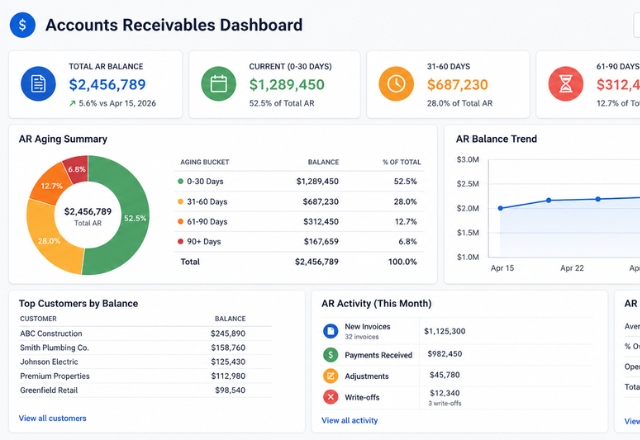The height and width of the screenshot is (440, 640).
Task: Click the $1,289,450 Current card value
Action: [x=287, y=84]
